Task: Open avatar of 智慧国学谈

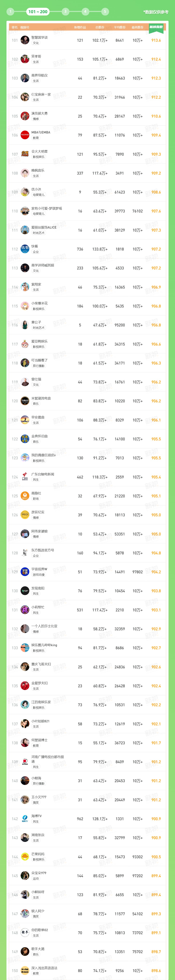Action: tap(25, 40)
